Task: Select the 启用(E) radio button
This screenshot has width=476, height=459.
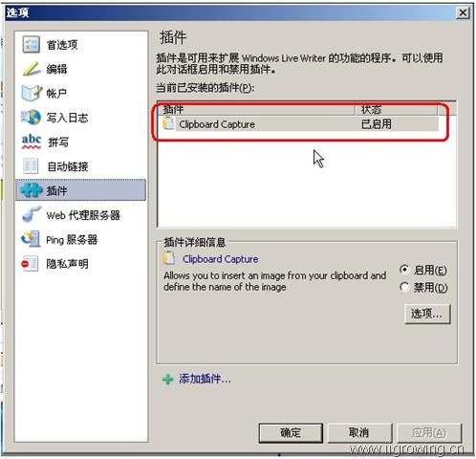Action: (404, 270)
